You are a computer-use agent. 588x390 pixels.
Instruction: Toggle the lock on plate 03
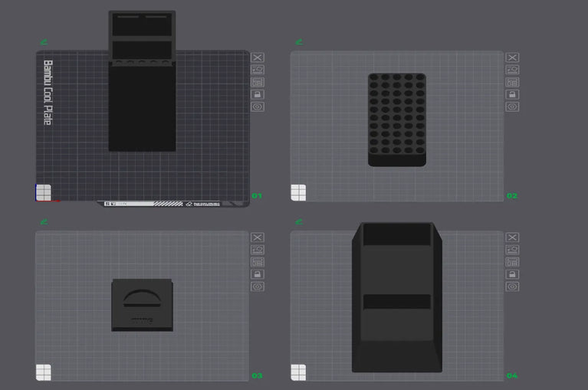coord(258,274)
